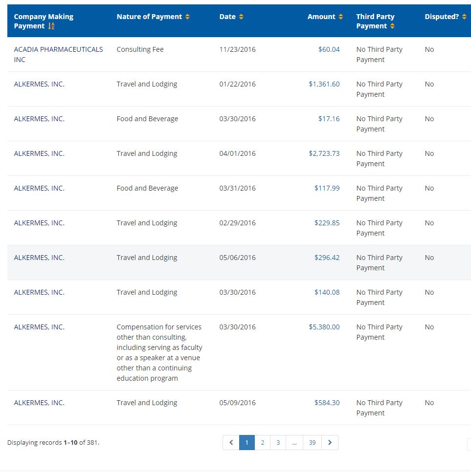471x476 pixels.
Task: Select page 1 in pagination
Action: [247, 443]
